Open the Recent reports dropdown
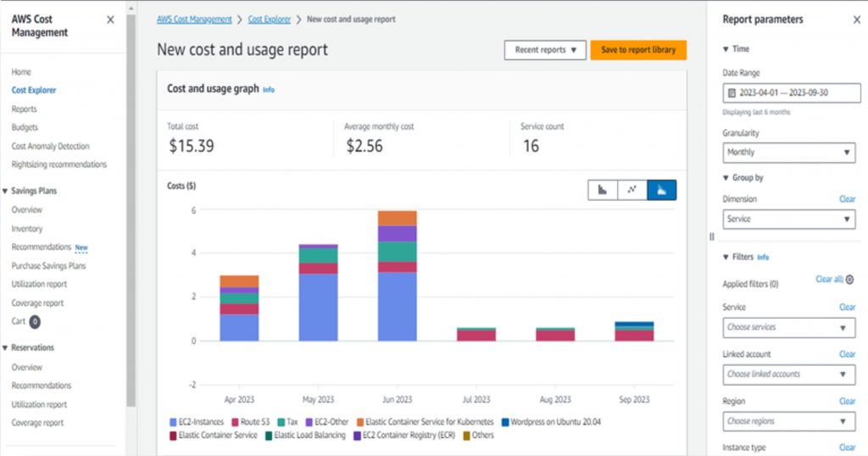This screenshot has height=456, width=868. [545, 50]
